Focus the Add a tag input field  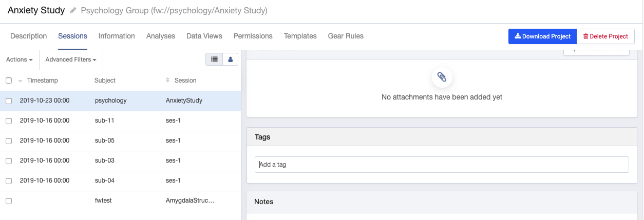[x=442, y=165]
